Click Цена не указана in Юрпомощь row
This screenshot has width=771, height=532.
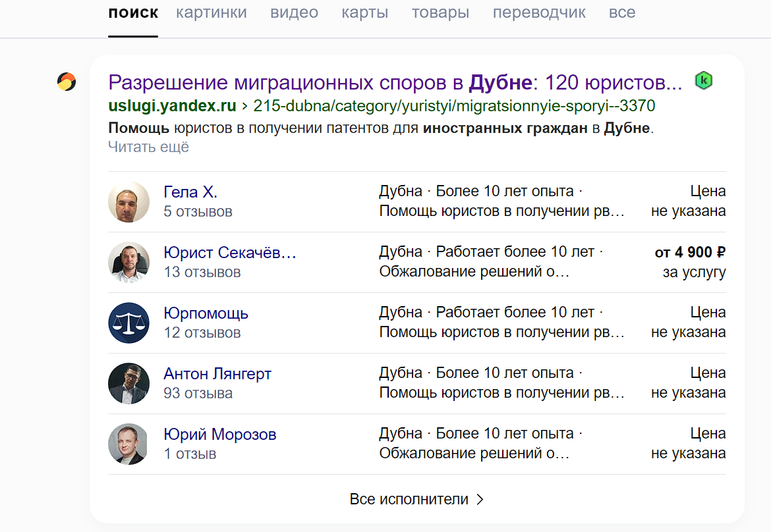point(689,322)
